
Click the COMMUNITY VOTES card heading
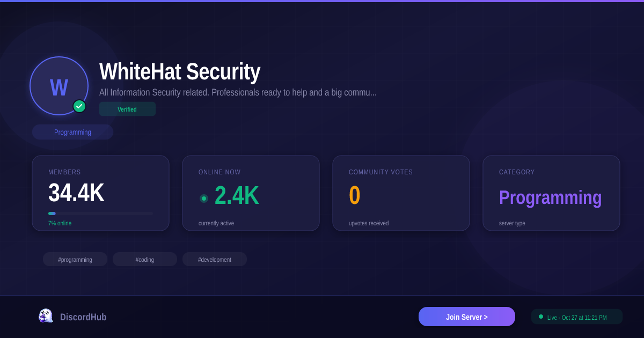[x=381, y=172]
